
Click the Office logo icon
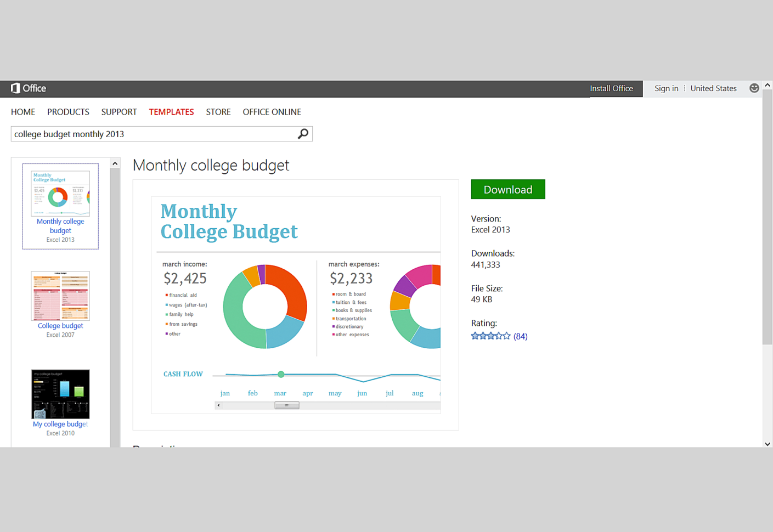tap(16, 88)
